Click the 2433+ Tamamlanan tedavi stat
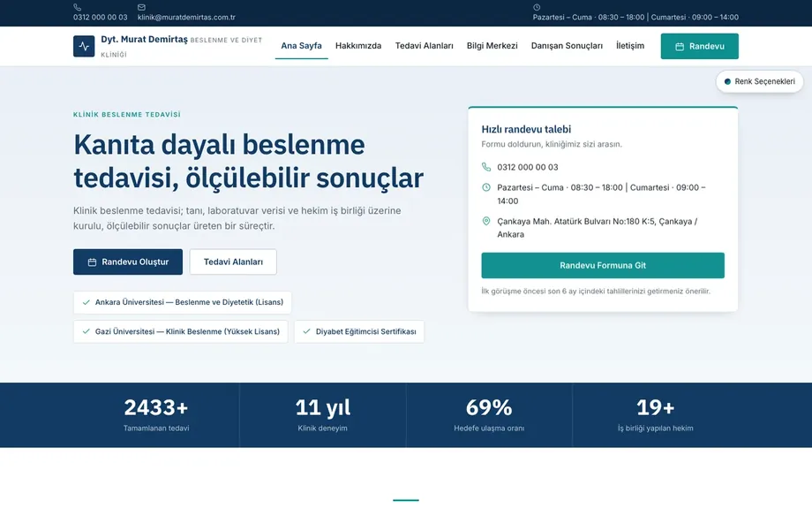Screen dimensions: 812x508 (x=156, y=414)
